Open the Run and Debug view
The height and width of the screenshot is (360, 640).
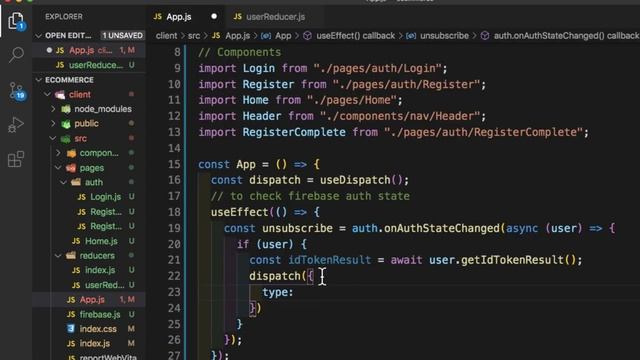[16, 125]
